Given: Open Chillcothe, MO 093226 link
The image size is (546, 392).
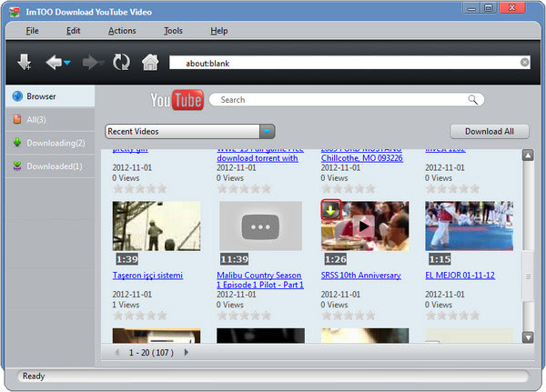Looking at the screenshot, I should (362, 158).
